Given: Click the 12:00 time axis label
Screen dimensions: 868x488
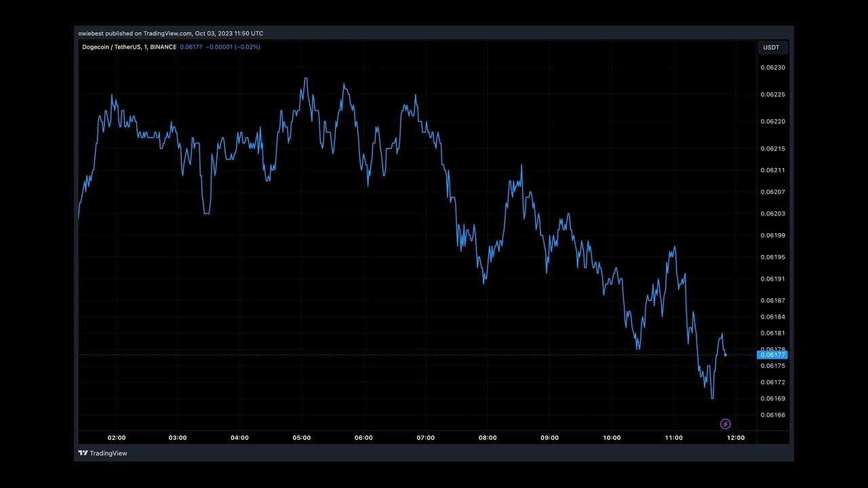Looking at the screenshot, I should tap(736, 438).
